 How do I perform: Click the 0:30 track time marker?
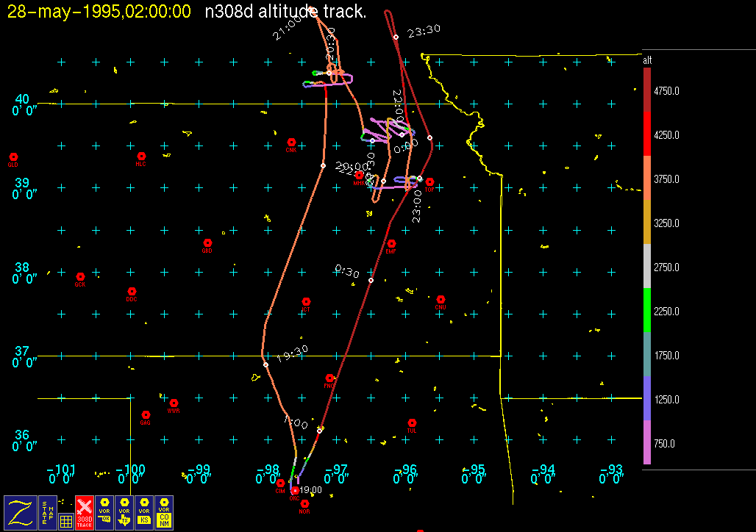pos(371,280)
